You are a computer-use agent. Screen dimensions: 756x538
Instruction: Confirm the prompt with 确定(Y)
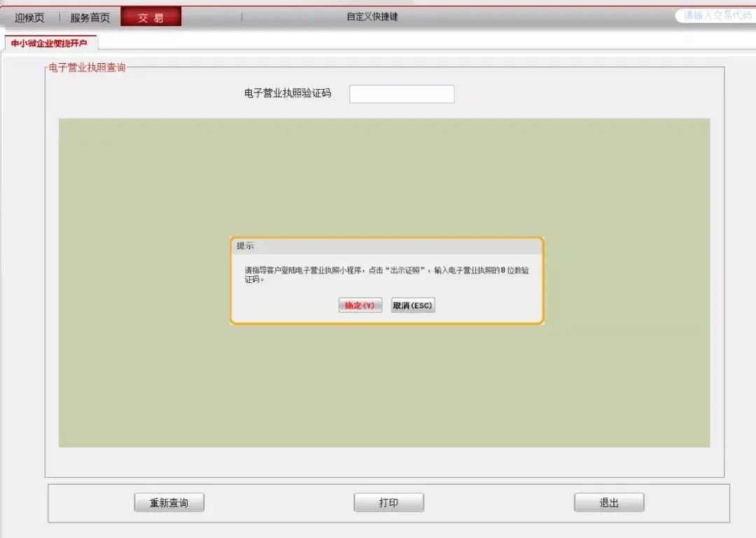[360, 305]
